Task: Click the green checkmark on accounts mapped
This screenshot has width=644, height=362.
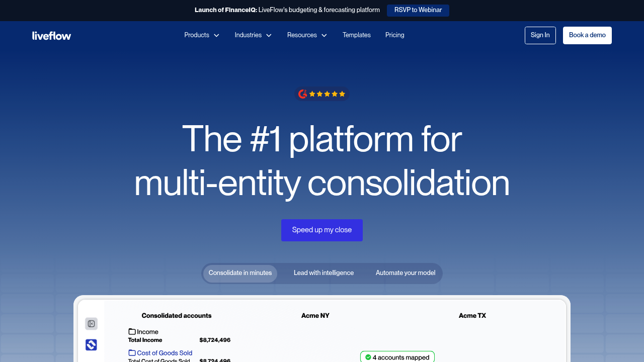Action: coord(368,357)
